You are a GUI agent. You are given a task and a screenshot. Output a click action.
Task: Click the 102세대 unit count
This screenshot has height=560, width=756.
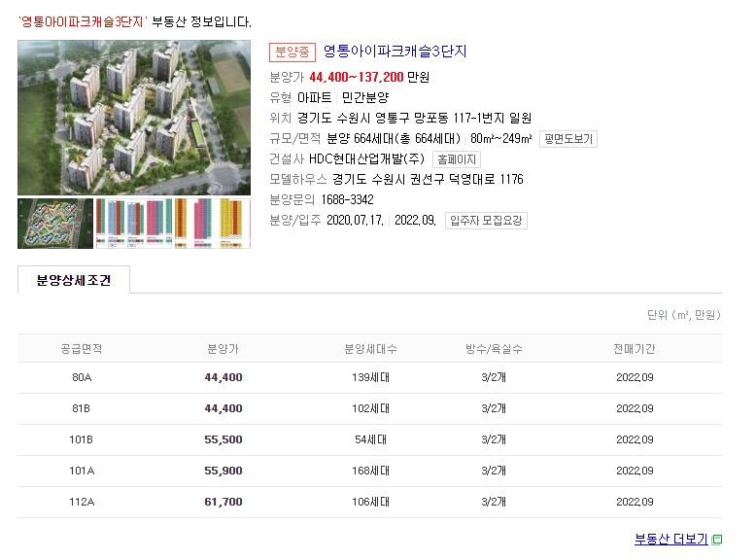(370, 408)
